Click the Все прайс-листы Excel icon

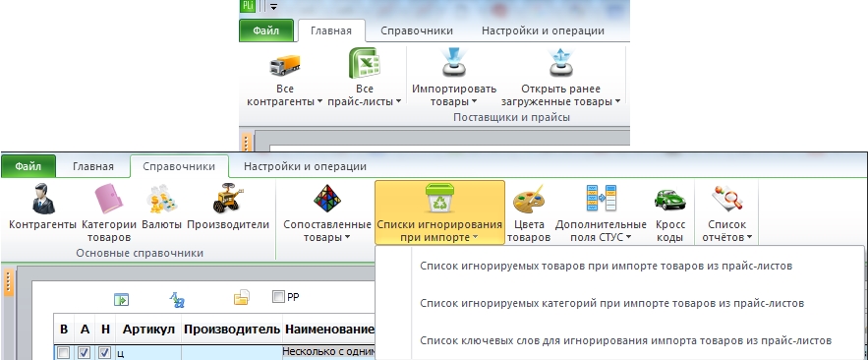[x=364, y=63]
